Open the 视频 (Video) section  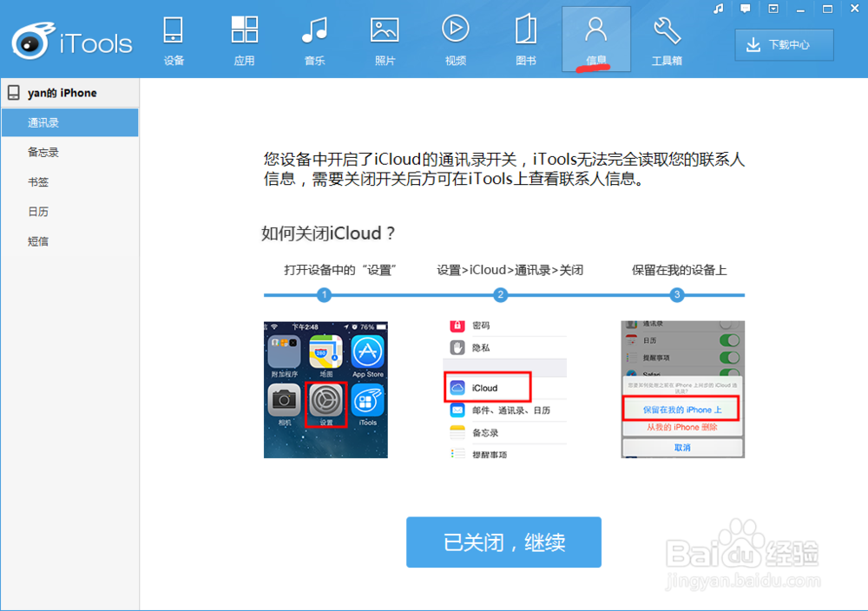click(x=456, y=40)
